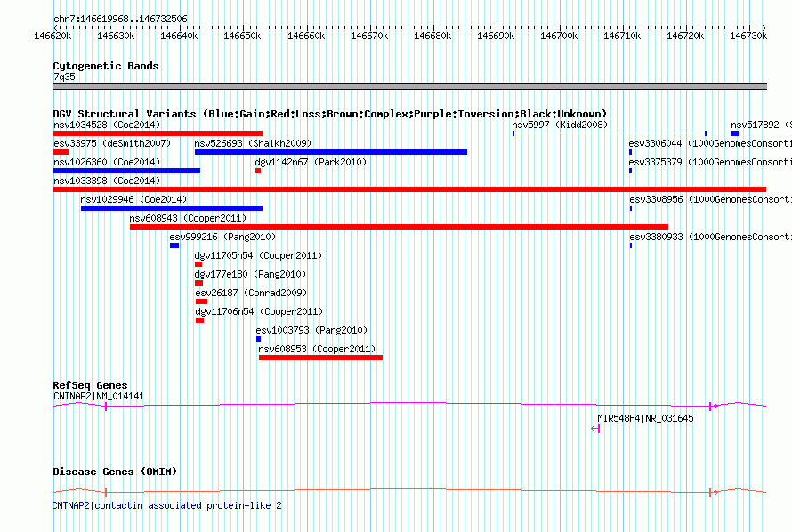Click the dgv1142n67 (Park2010) label
The height and width of the screenshot is (532, 792).
(x=311, y=162)
